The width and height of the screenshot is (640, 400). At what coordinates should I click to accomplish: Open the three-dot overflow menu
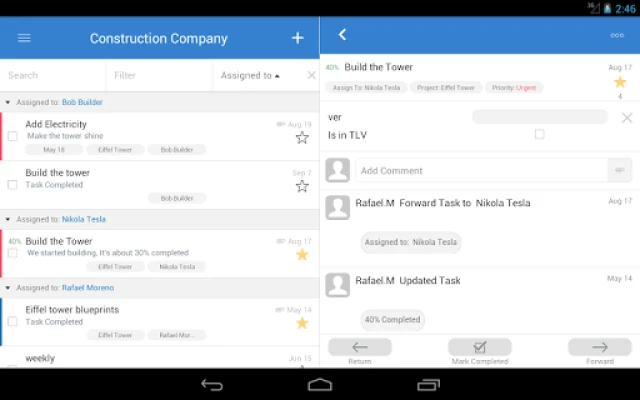617,36
